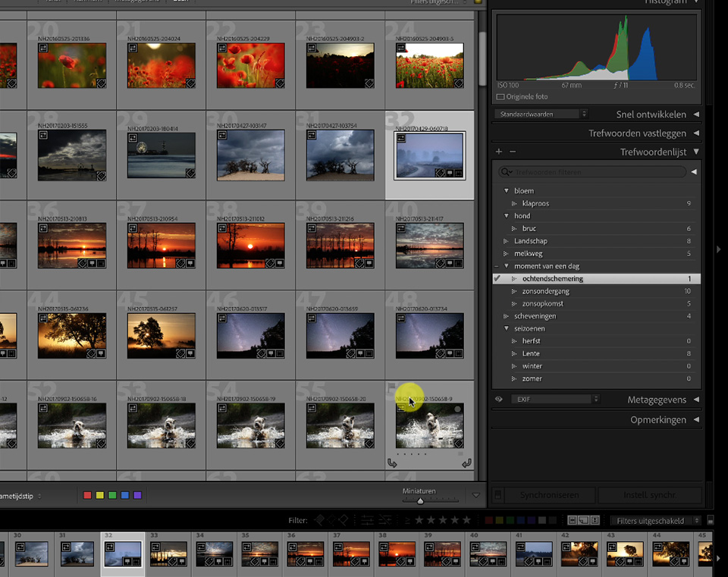Viewport: 728px width, 577px height.
Task: Toggle the Originele foto checkbox
Action: [x=500, y=97]
